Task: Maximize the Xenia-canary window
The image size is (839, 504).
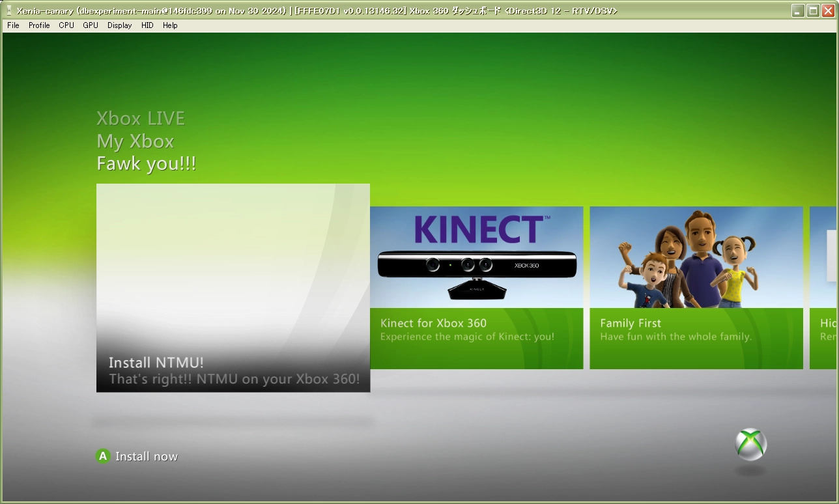Action: tap(813, 10)
